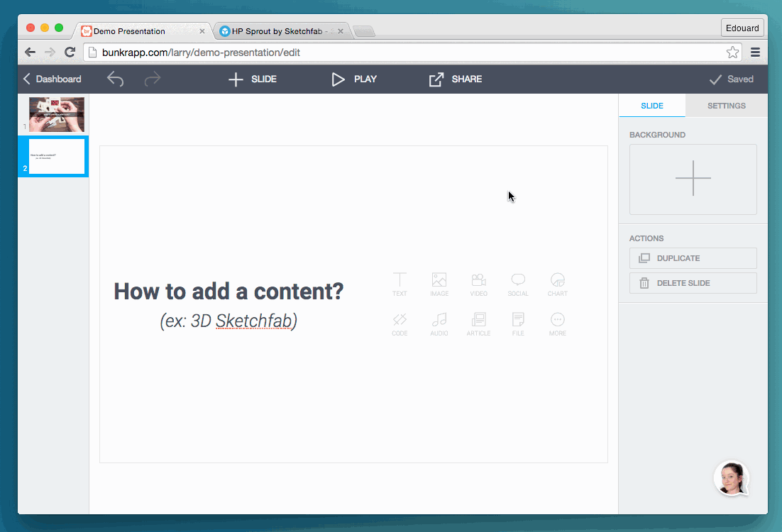The height and width of the screenshot is (532, 782).
Task: Open the chat support avatar
Action: 732,478
